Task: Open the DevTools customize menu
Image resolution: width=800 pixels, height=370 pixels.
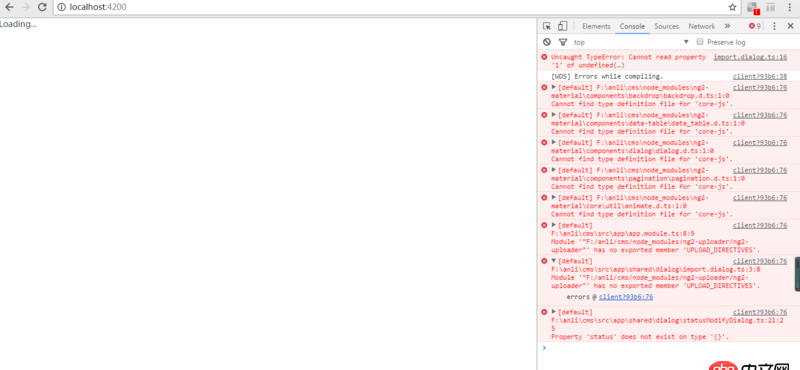Action: [774, 26]
